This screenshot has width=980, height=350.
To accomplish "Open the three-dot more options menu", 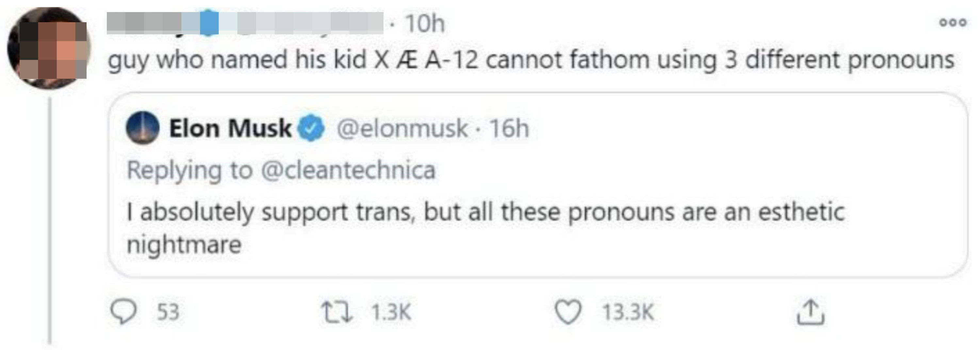I will pos(953,23).
